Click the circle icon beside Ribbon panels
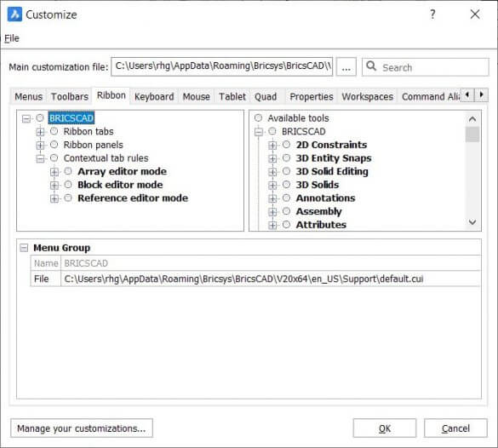The width and height of the screenshot is (498, 448). coord(54,145)
